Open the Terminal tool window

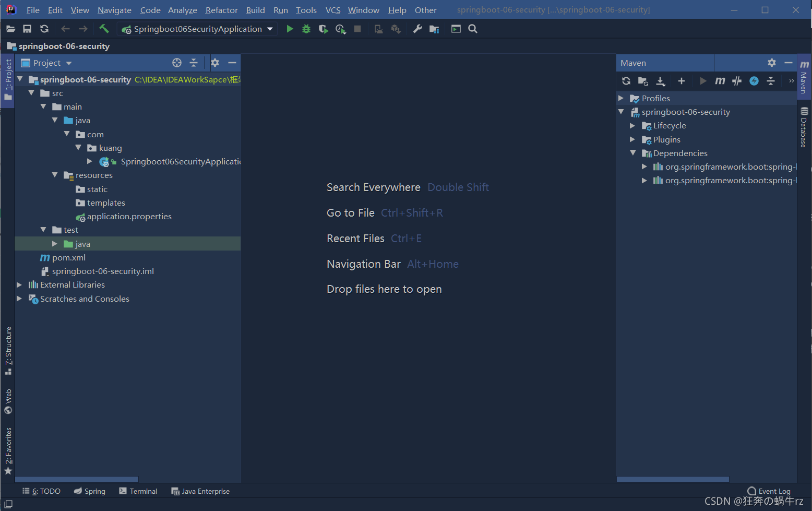click(x=138, y=491)
